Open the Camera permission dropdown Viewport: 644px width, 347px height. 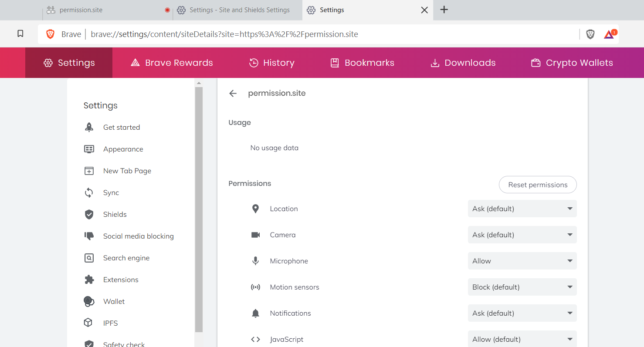click(x=522, y=235)
